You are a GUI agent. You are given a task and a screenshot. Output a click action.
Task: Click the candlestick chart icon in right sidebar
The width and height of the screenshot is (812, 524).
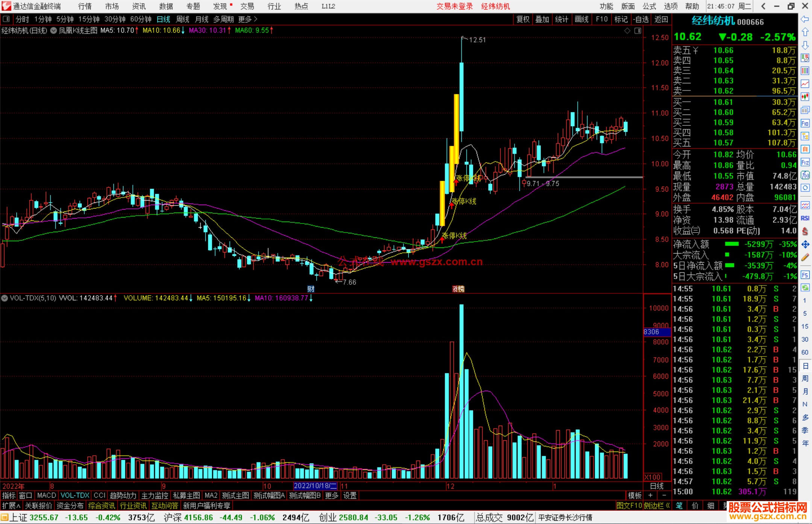(805, 97)
